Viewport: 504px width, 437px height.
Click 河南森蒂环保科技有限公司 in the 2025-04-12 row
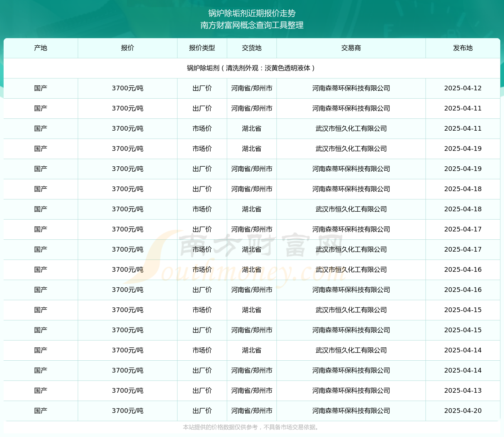point(351,88)
